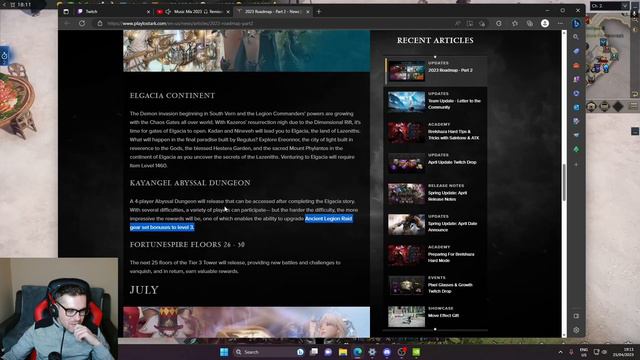Open the Favorites star icon in toolbar
This screenshot has width=640, height=360.
tap(515, 24)
